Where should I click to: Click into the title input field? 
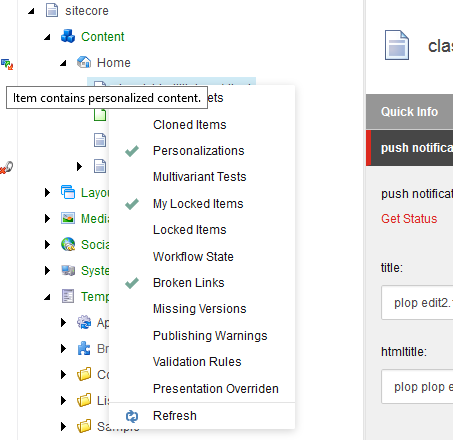tap(417, 303)
